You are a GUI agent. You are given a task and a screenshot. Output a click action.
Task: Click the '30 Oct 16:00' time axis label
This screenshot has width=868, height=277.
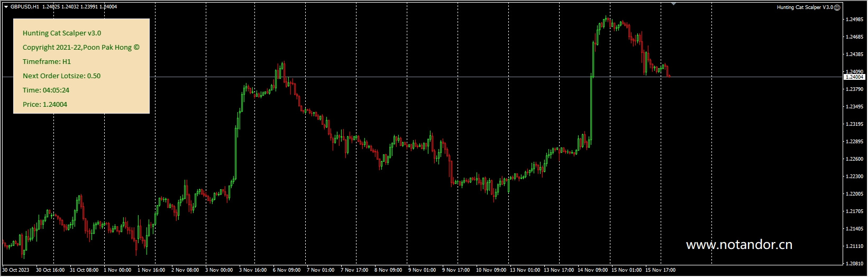[50, 270]
